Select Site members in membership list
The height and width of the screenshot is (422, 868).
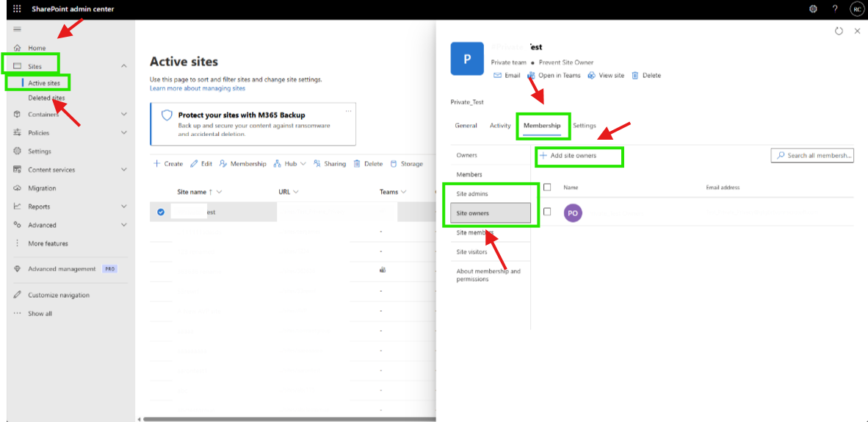point(491,232)
